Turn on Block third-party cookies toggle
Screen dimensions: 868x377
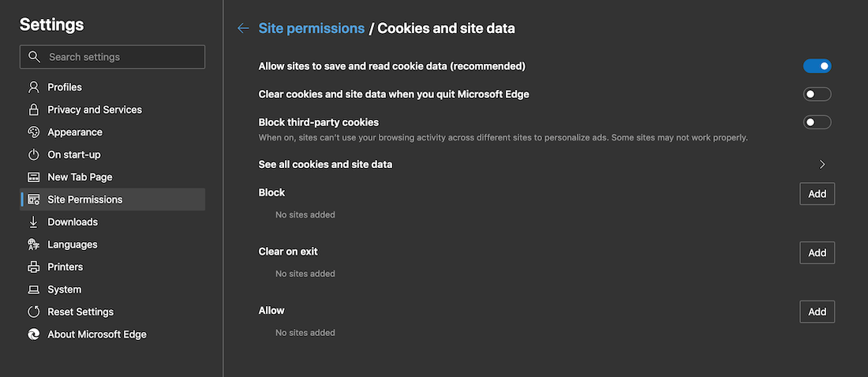tap(817, 122)
